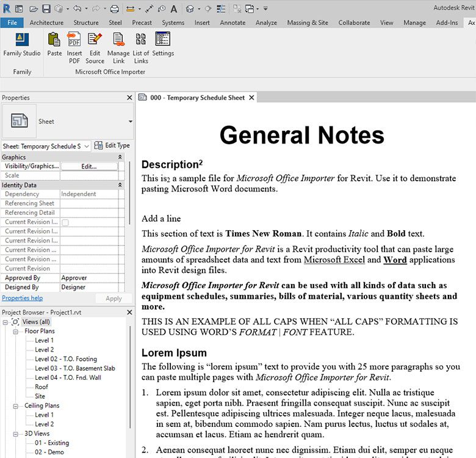This screenshot has height=458, width=476.
Task: Click the Sheet type thumbnail in Properties
Action: [20, 121]
